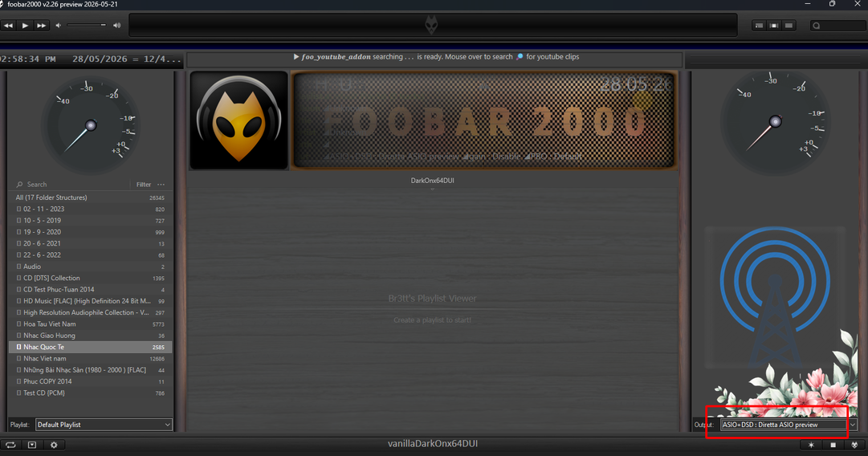Toggle the repeat playback order icon
This screenshot has height=456, width=868.
coord(10,445)
